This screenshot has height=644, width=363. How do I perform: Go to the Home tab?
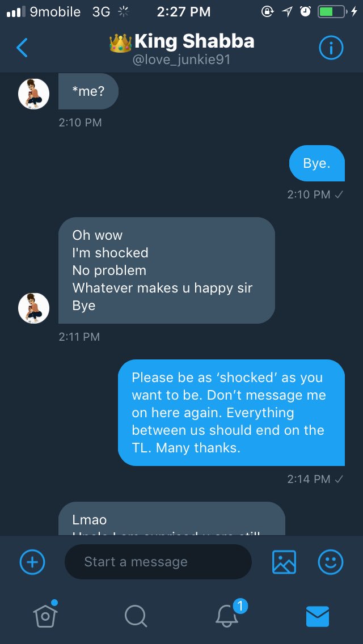[45, 615]
